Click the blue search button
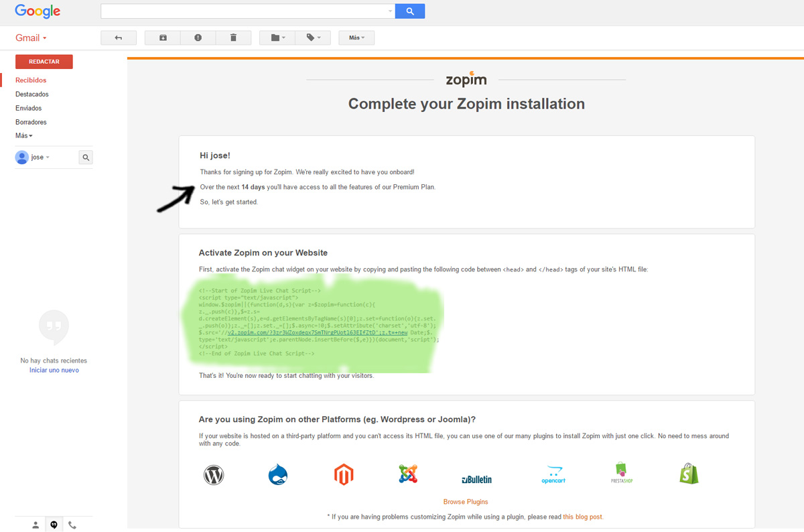Screen dimensions: 804x532 click(x=410, y=11)
